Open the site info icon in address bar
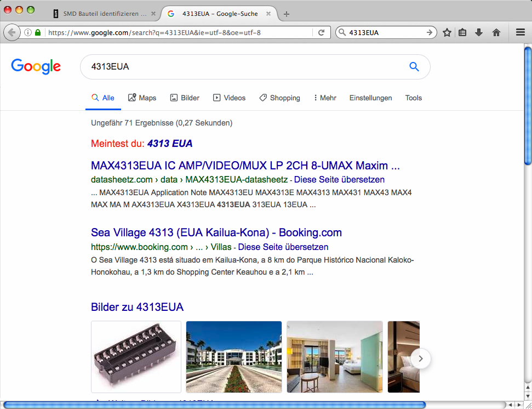 [28, 32]
